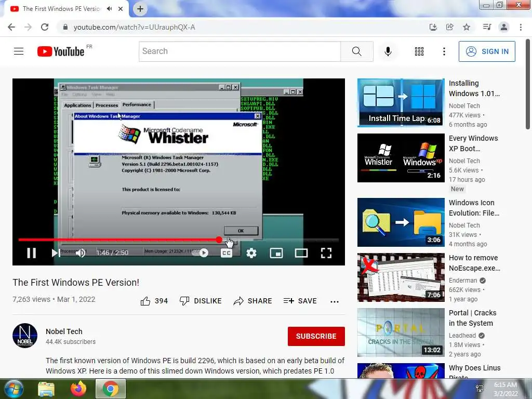The image size is (532, 399).
Task: Enable miniplayer mode
Action: click(276, 253)
